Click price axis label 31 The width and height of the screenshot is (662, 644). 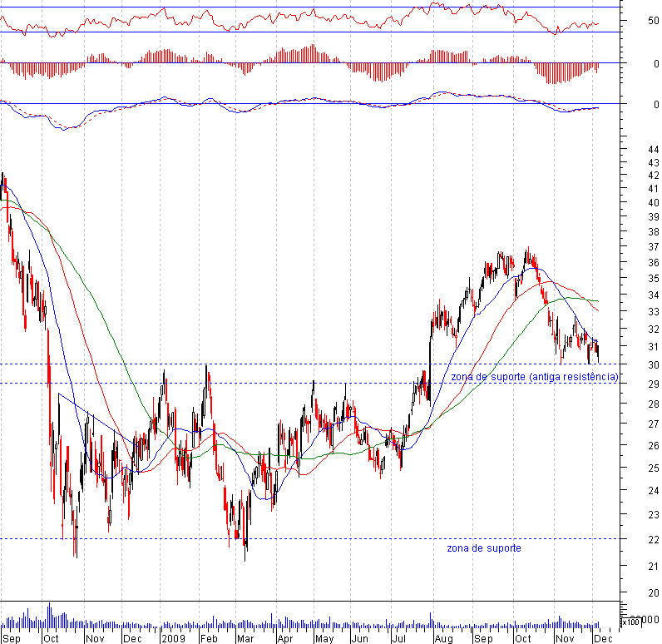pos(654,347)
